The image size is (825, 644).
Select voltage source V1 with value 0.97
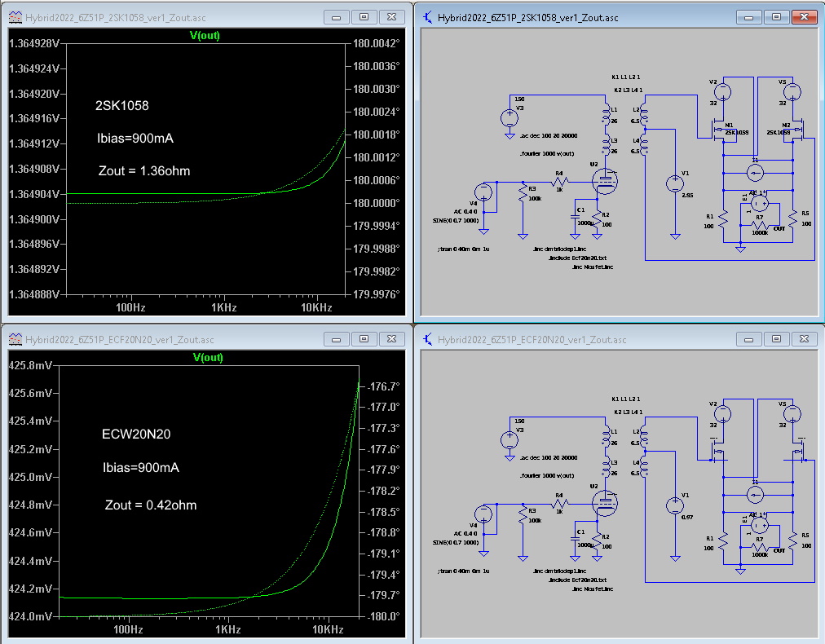point(674,505)
